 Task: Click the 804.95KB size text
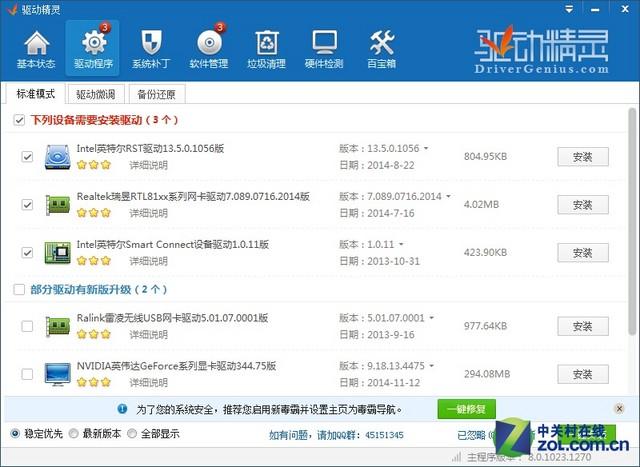coord(485,156)
